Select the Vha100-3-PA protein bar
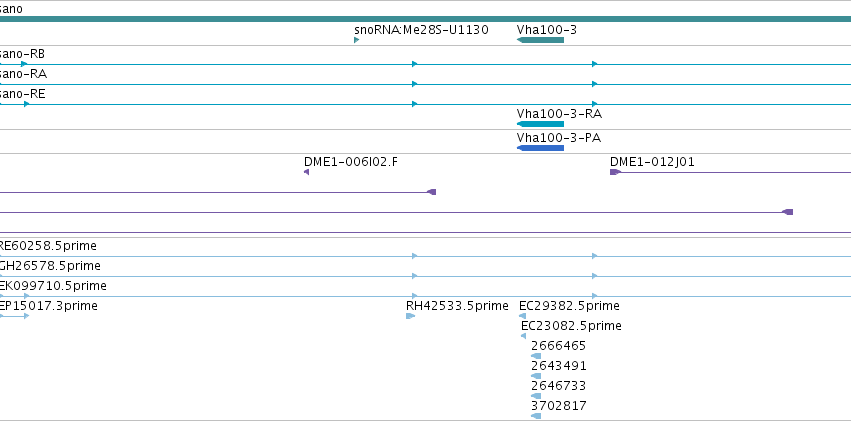Viewport: 851px width, 421px height. pyautogui.click(x=541, y=148)
